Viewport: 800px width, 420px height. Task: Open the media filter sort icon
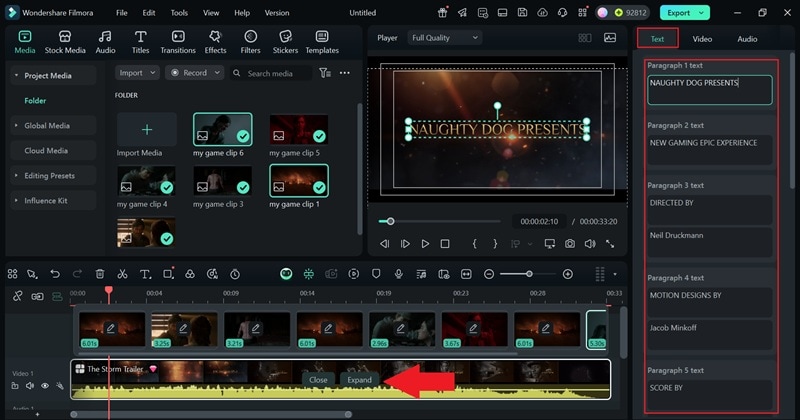click(x=325, y=73)
